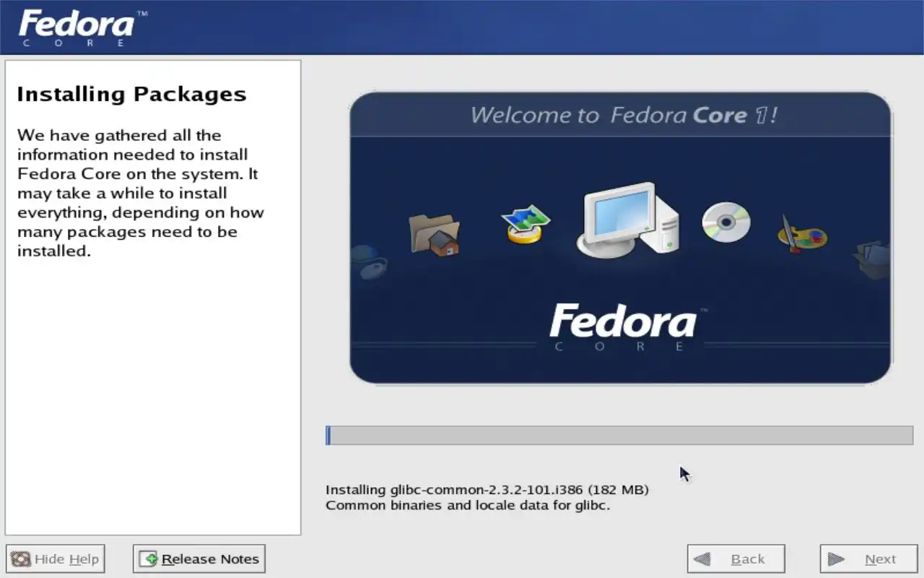Click the CD disc icon in banner

click(x=726, y=223)
